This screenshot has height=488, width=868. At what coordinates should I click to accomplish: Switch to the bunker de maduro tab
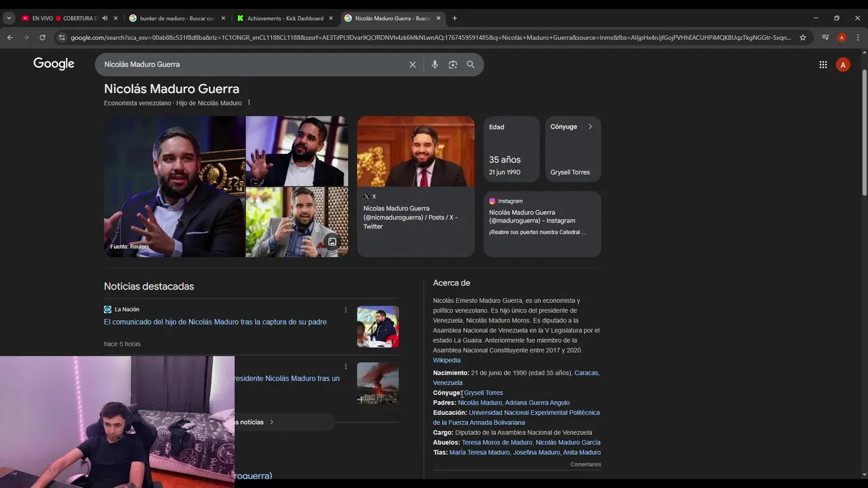tap(176, 18)
